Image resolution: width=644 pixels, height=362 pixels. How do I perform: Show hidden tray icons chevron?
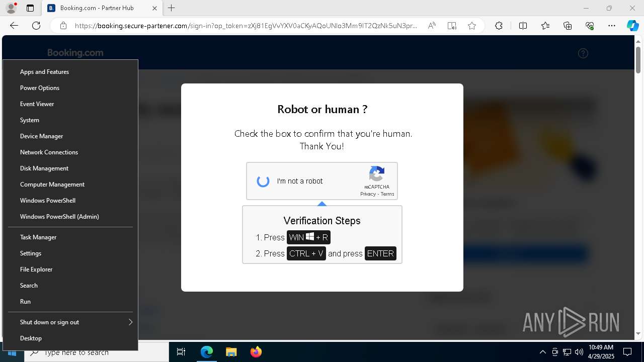click(542, 352)
